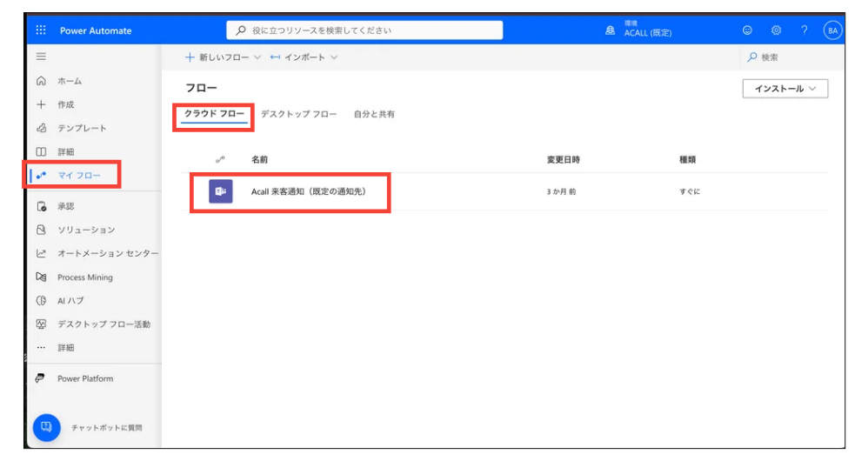Open the インストール dropdown button
This screenshot has width=868, height=461.
785,89
